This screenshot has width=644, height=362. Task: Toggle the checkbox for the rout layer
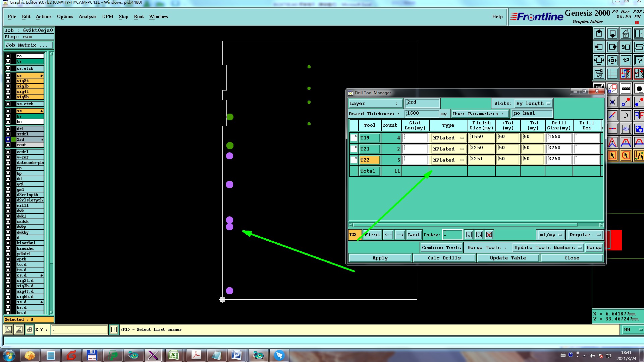8,145
